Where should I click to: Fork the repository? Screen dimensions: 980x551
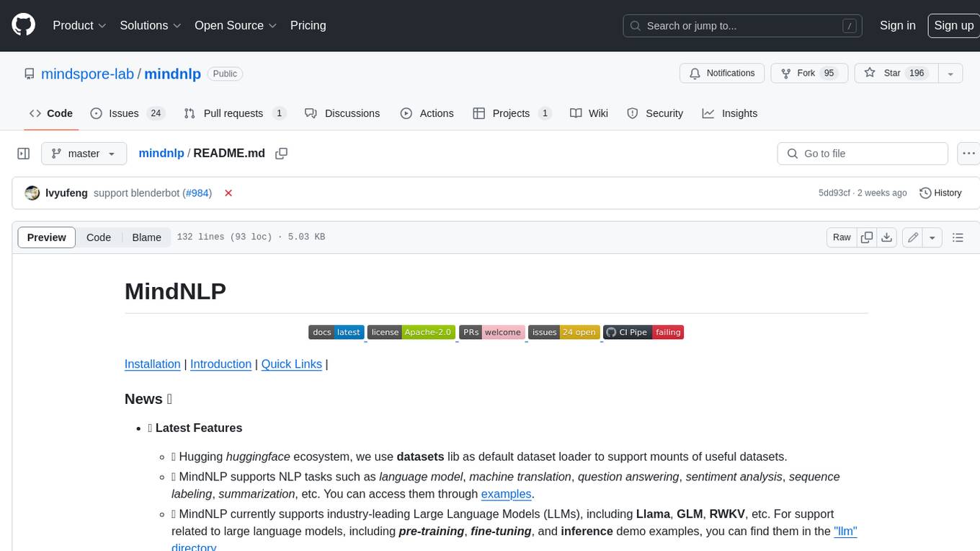coord(808,73)
